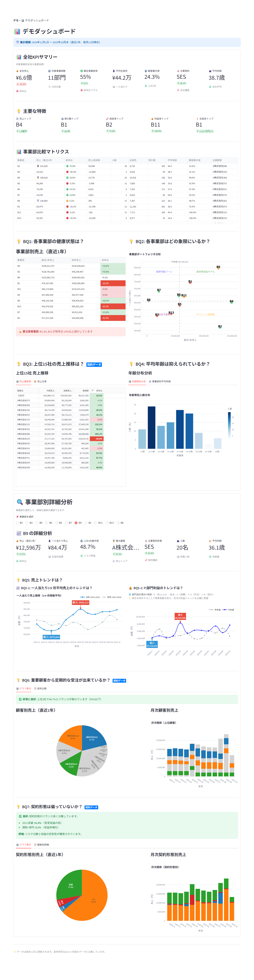Switch to the 売上比率 tab

(42, 382)
